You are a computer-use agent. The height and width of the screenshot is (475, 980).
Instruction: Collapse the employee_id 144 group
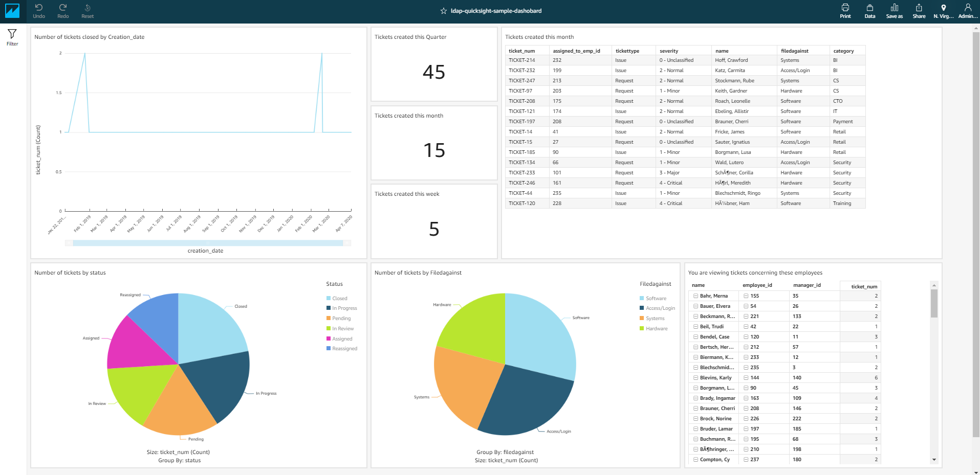point(746,378)
